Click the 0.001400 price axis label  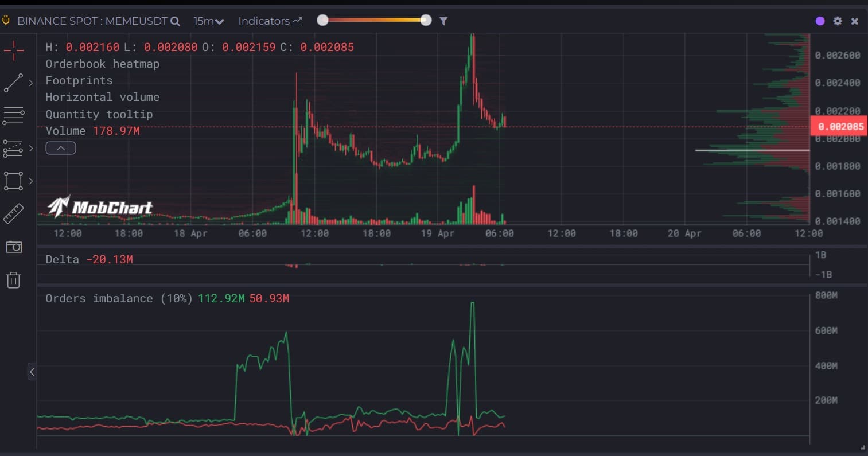(x=838, y=221)
